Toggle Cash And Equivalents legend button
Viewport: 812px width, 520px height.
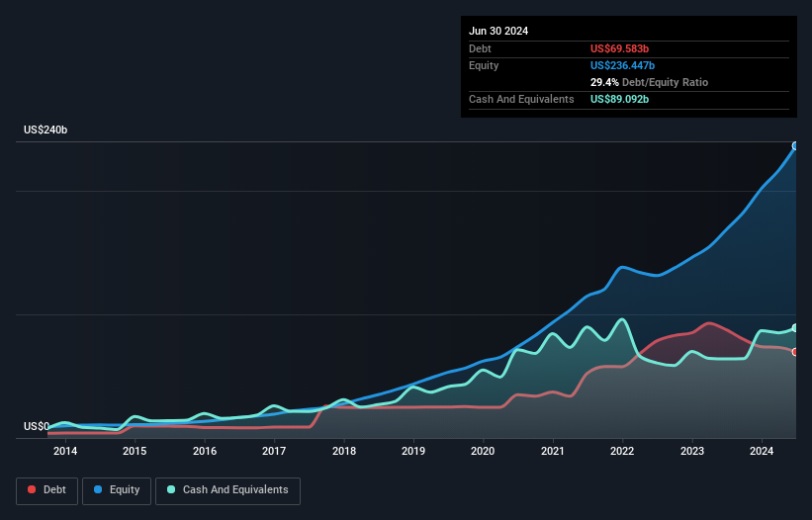point(227,490)
